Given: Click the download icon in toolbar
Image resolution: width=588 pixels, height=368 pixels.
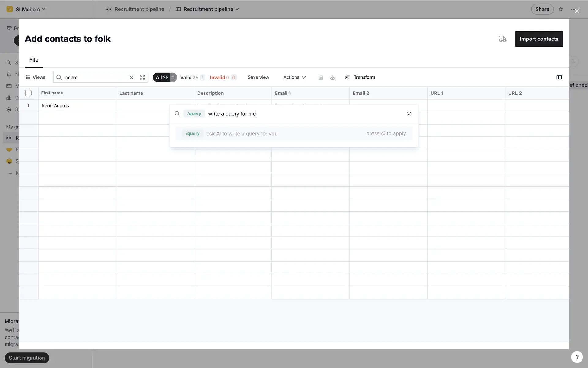Looking at the screenshot, I should tap(333, 77).
